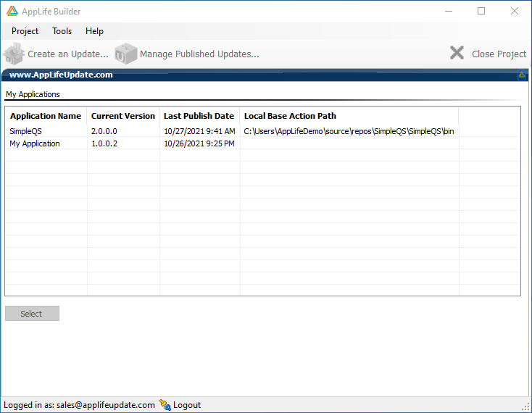Viewport: 532px width, 413px height.
Task: Click the Create an Update... label
Action: tap(68, 54)
